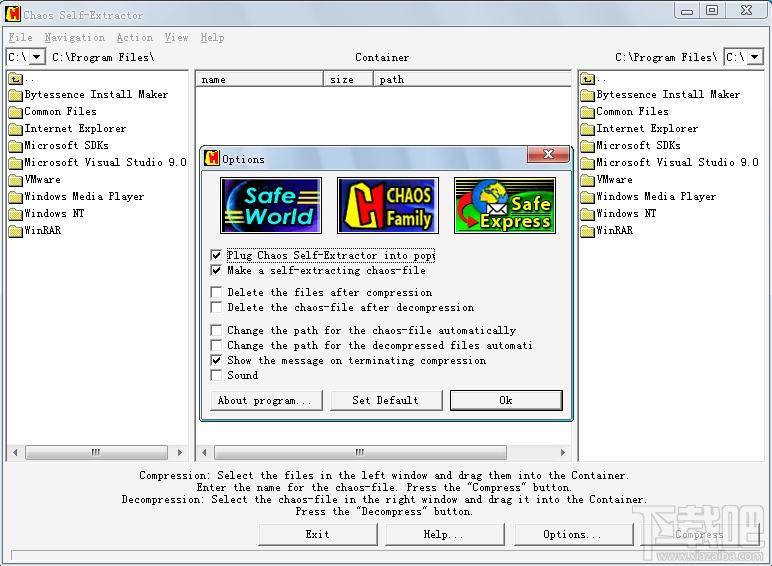Viewport: 772px width, 566px height.
Task: Select WinRAR folder icon in left pane
Action: (x=16, y=231)
